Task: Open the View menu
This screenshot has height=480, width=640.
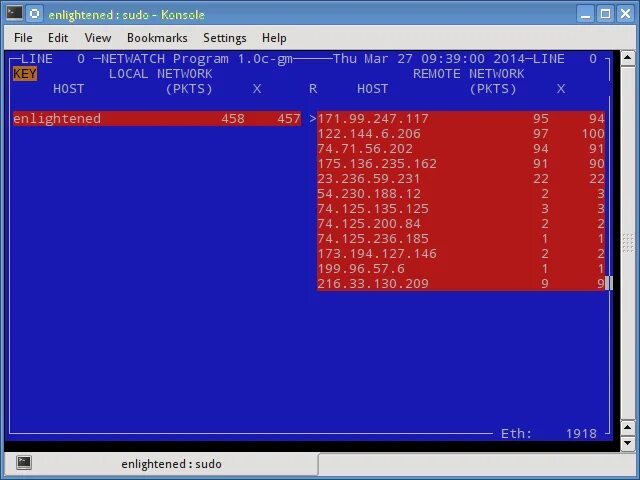Action: [x=98, y=38]
